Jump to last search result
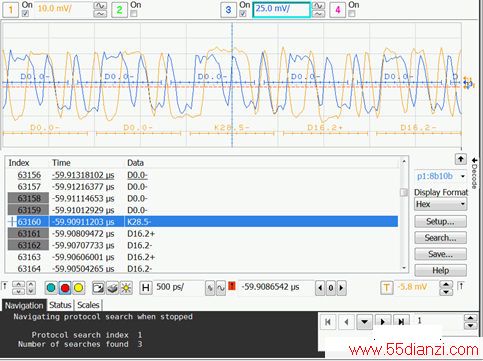The width and height of the screenshot is (483, 361). [401, 322]
